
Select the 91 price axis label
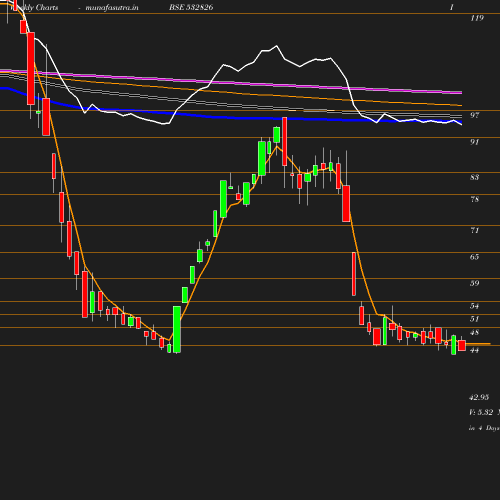[475, 142]
